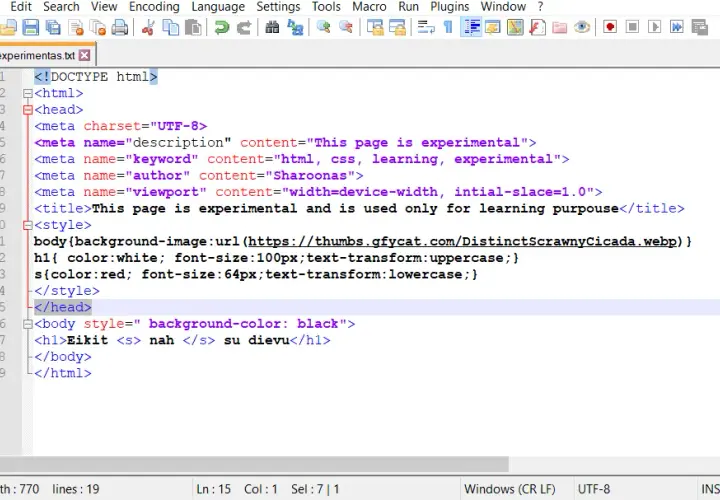Open the Document Map panel icon
The height and width of the screenshot is (500, 720).
(x=515, y=28)
